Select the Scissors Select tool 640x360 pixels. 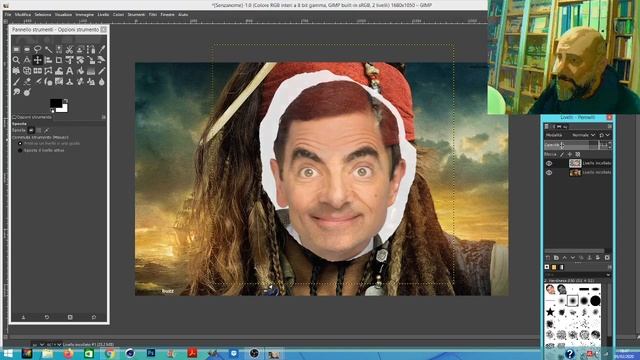click(x=69, y=49)
